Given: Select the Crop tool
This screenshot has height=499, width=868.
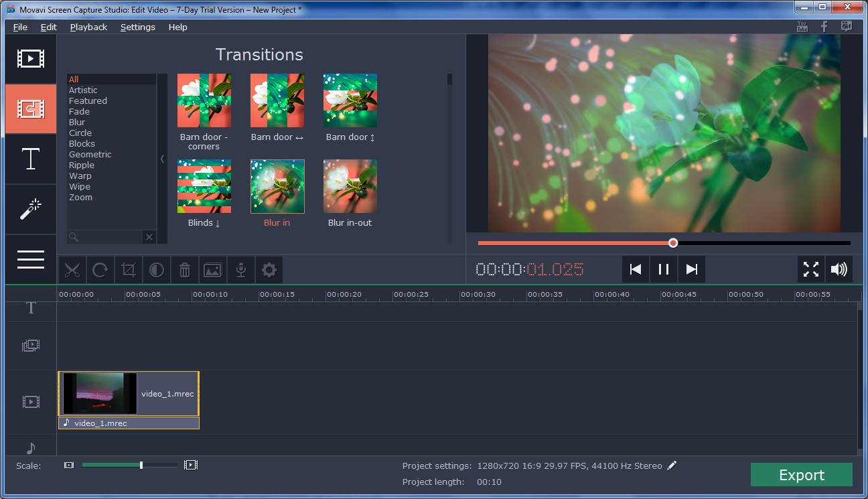Looking at the screenshot, I should (128, 270).
